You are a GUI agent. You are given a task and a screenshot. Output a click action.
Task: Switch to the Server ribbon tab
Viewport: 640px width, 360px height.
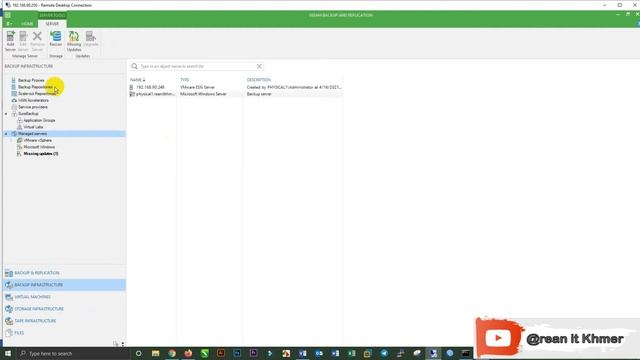click(52, 24)
